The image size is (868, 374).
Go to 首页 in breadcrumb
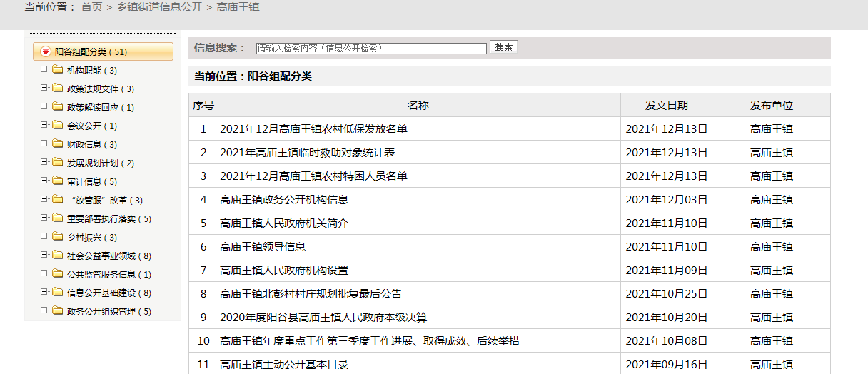pos(91,7)
